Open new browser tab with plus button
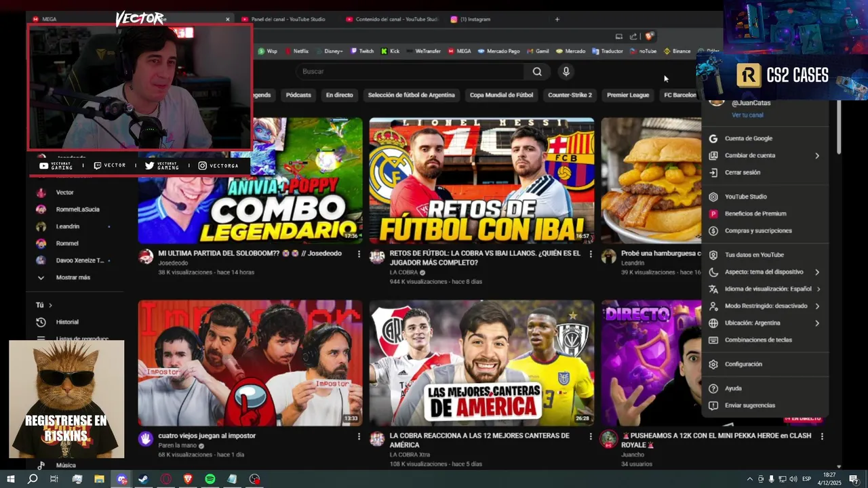 (557, 19)
